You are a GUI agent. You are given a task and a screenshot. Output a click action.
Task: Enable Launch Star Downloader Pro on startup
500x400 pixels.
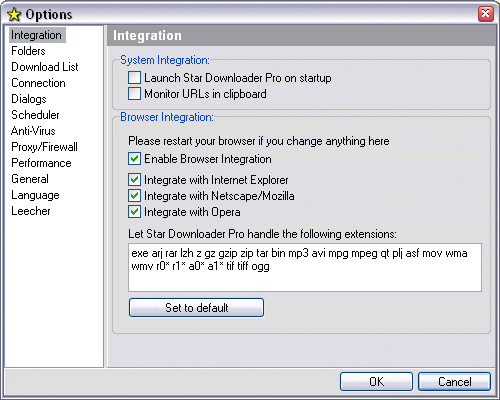click(x=134, y=78)
